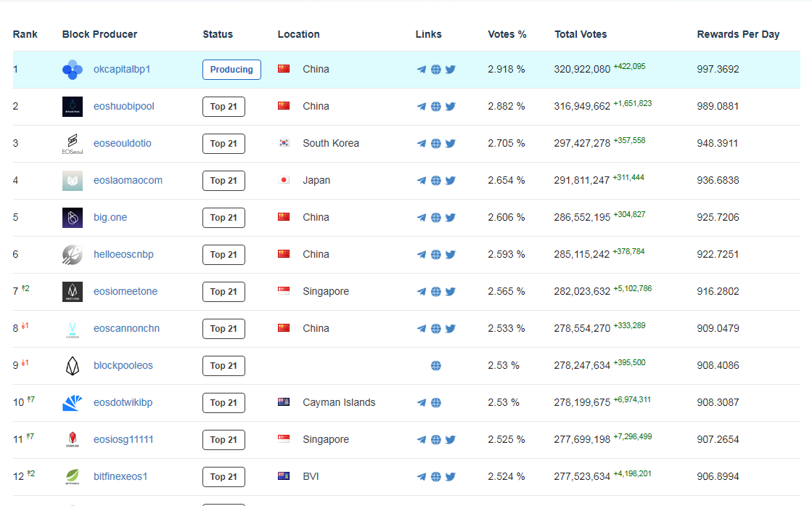Open Telegram link for okcapitalbp1
This screenshot has width=812, height=506.
tap(422, 70)
